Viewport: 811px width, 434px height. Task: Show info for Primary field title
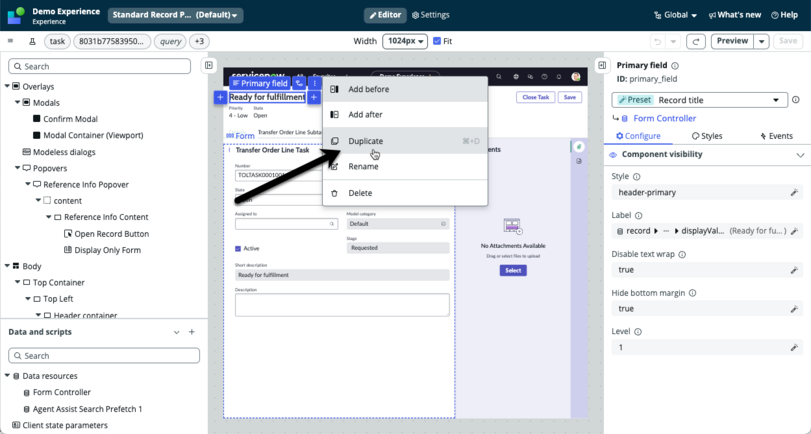click(x=675, y=66)
